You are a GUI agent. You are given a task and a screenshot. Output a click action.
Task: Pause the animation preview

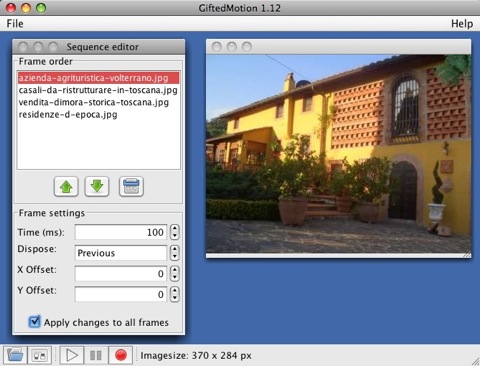tap(96, 355)
